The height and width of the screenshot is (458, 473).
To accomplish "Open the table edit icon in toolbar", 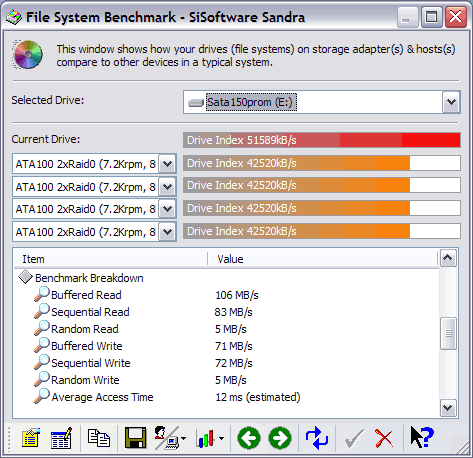I will tap(61, 438).
